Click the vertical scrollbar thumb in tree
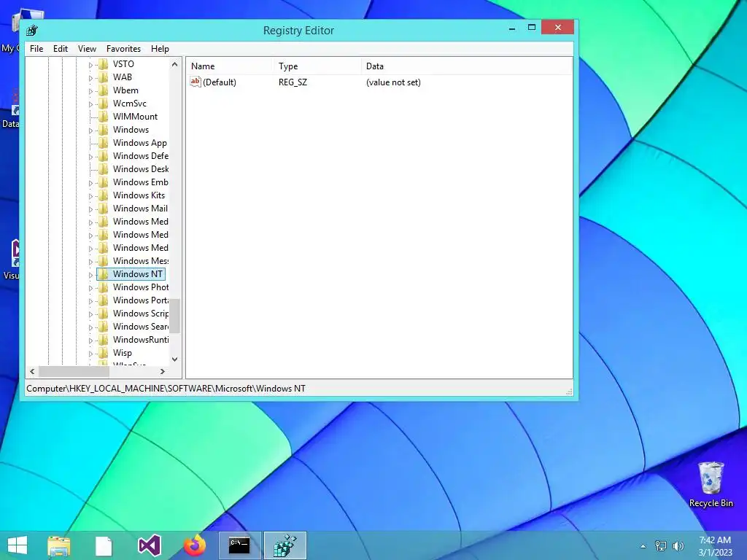 point(175,316)
